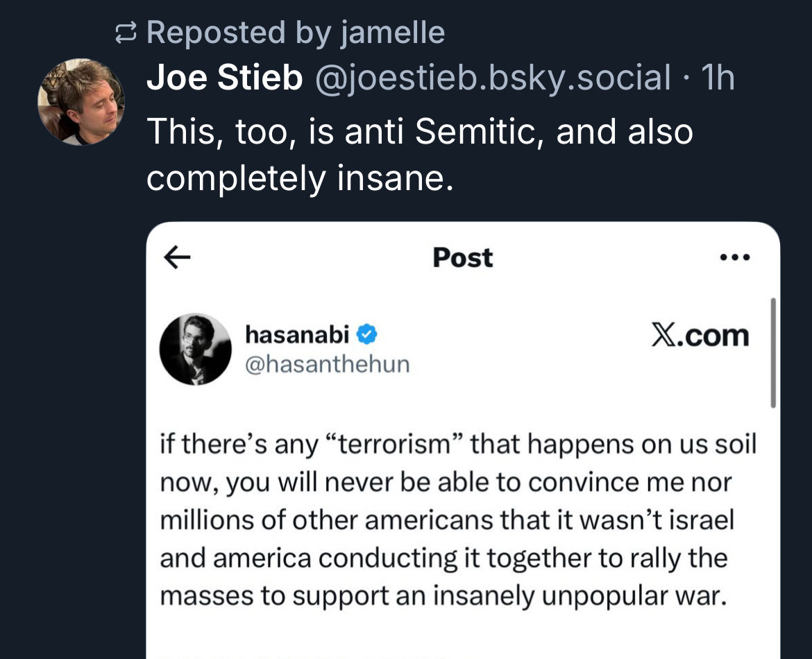The image size is (812, 659).
Task: Open the @hasanthehun handle
Action: pyautogui.click(x=328, y=363)
